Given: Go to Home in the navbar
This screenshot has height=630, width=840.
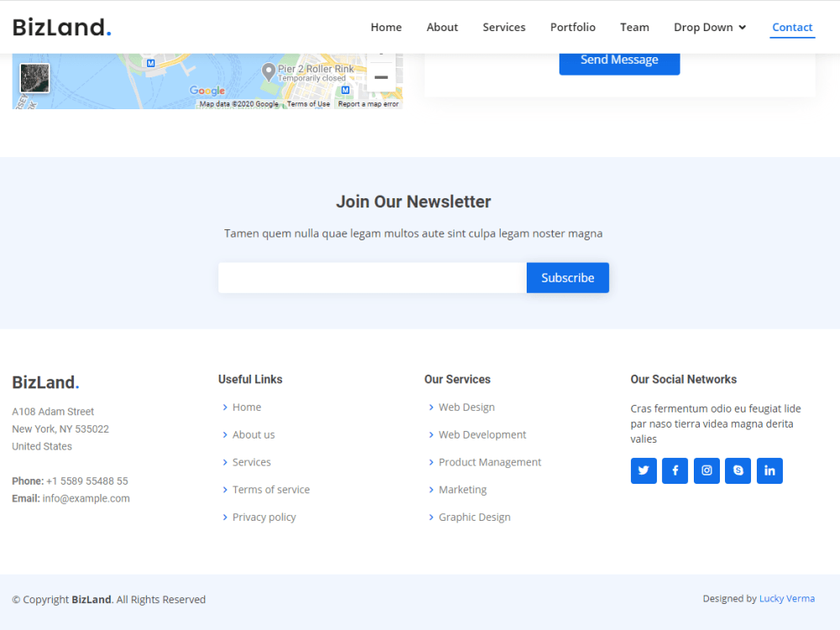Looking at the screenshot, I should (x=386, y=28).
